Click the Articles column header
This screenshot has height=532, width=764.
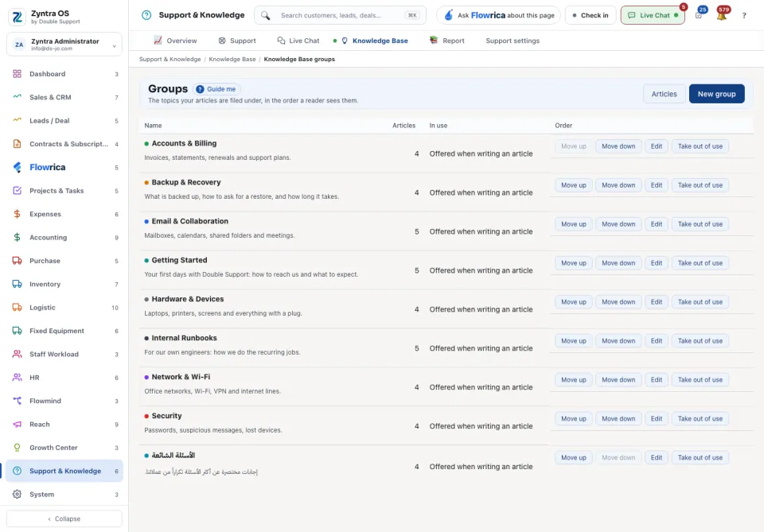click(403, 125)
